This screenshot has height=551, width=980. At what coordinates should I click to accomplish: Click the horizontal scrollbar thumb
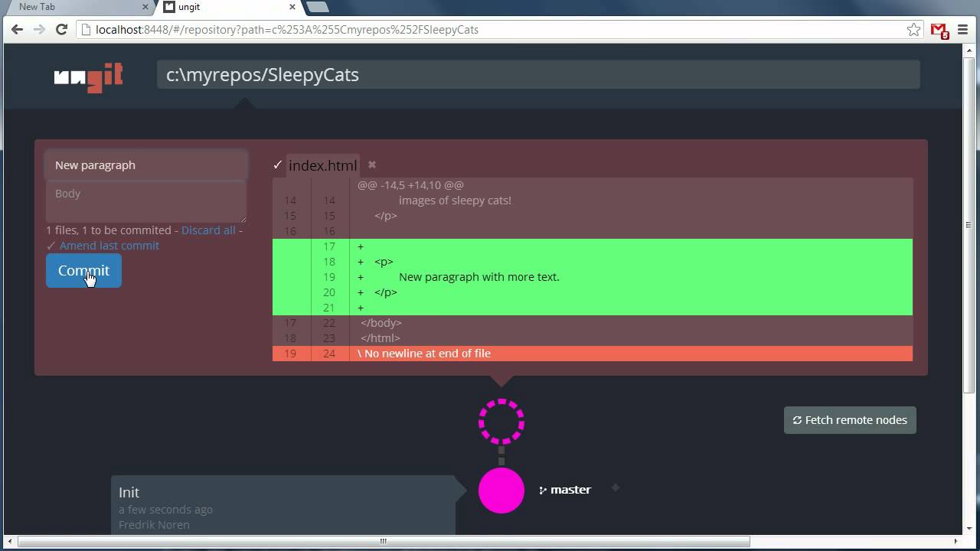click(x=384, y=542)
